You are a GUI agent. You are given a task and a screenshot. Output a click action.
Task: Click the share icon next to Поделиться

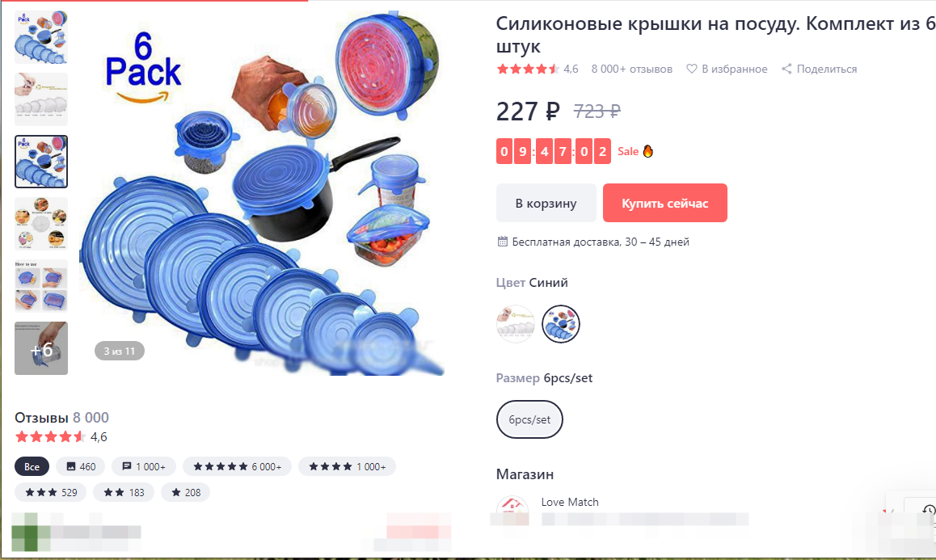click(x=786, y=69)
